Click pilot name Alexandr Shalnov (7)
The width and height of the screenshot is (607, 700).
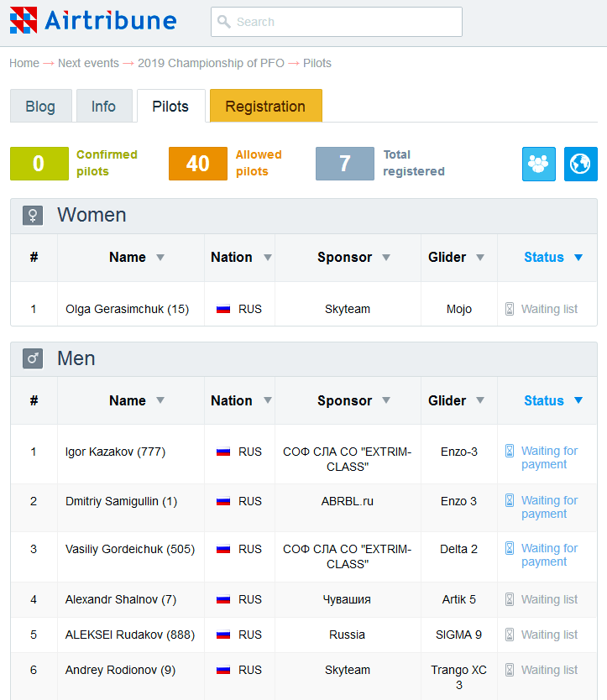[x=121, y=599]
